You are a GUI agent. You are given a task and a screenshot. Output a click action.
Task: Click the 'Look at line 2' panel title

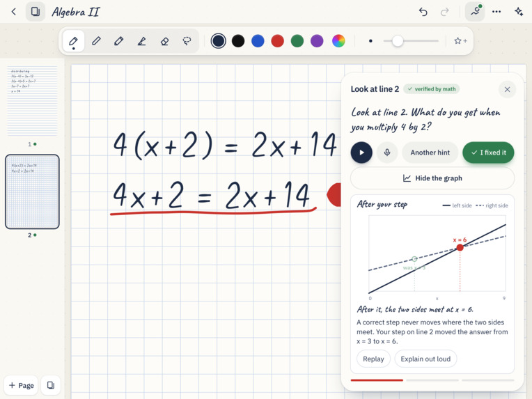(375, 89)
